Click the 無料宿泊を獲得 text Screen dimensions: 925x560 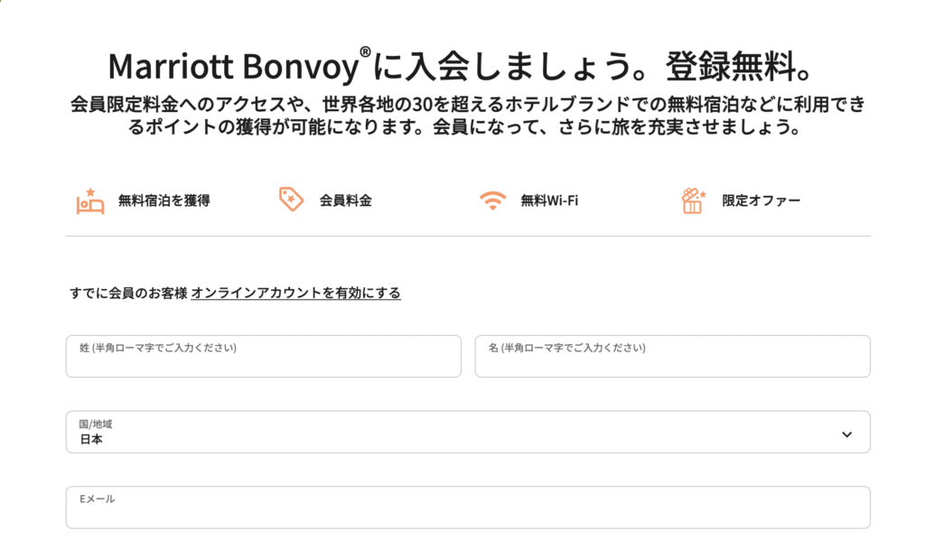click(164, 201)
